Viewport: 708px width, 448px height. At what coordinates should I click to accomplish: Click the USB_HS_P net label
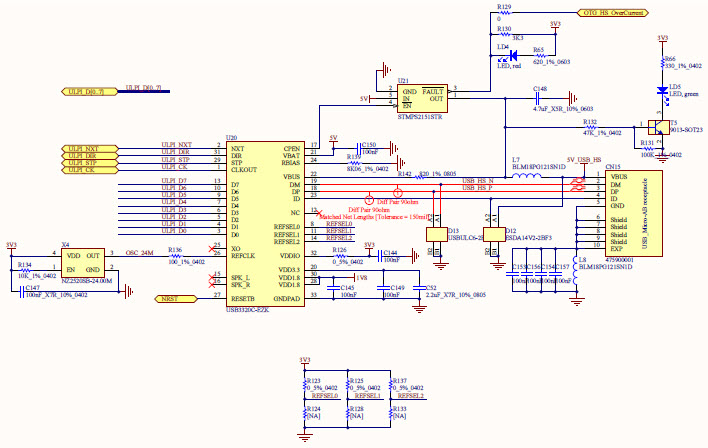(477, 188)
